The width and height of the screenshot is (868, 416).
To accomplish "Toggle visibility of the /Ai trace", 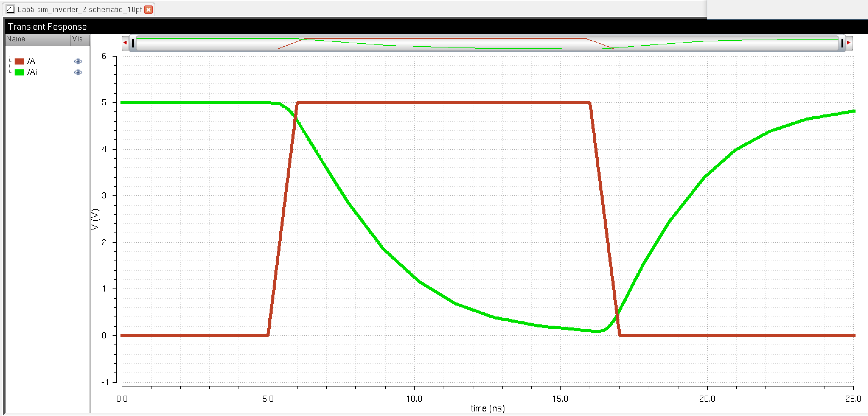I will click(78, 72).
